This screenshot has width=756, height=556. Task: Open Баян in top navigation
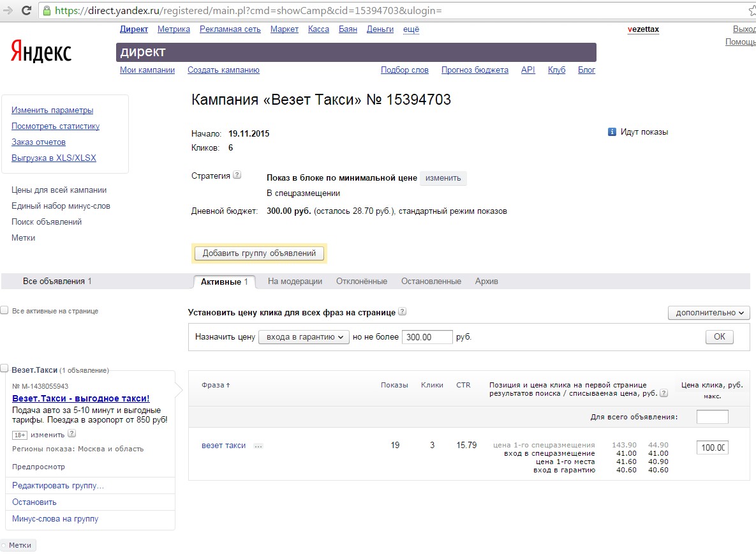click(348, 29)
